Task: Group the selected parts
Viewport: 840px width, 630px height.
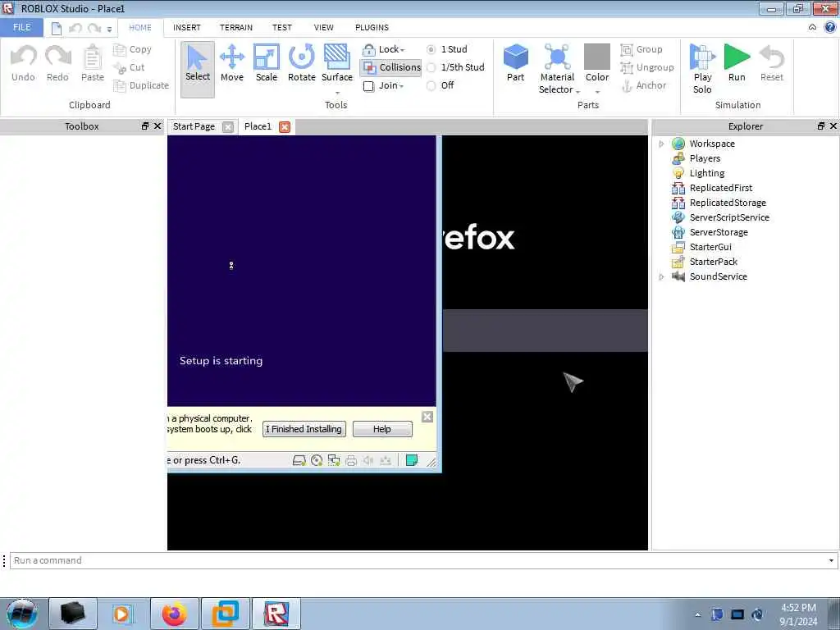Action: tap(641, 49)
